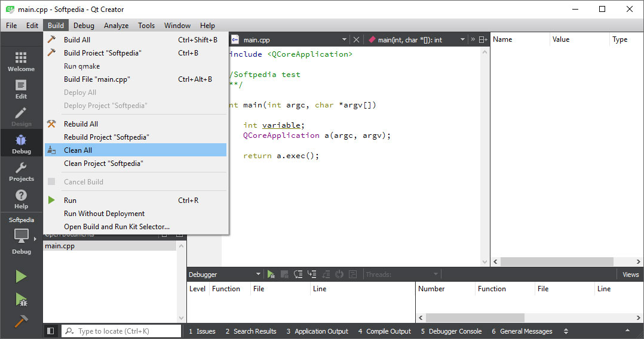644x339 pixels.
Task: Click the split editor icon
Action: coord(483,40)
